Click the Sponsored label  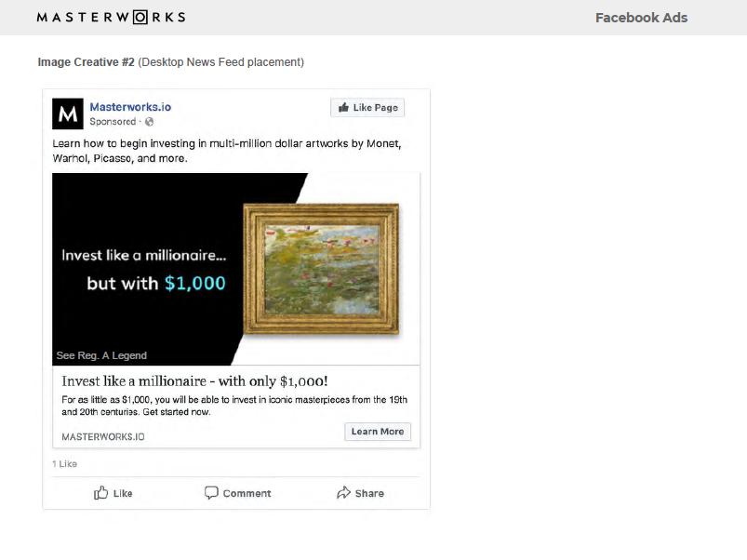(x=113, y=122)
